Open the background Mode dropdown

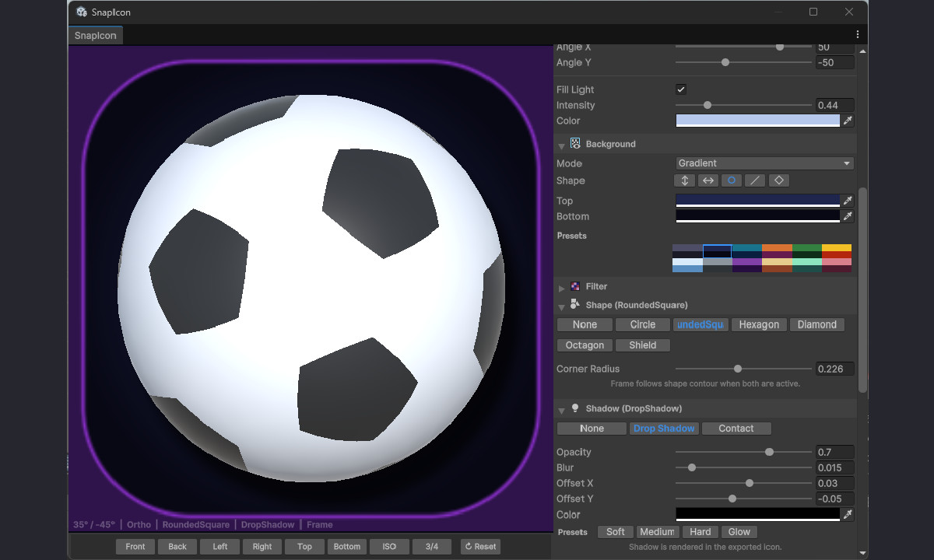tap(764, 163)
